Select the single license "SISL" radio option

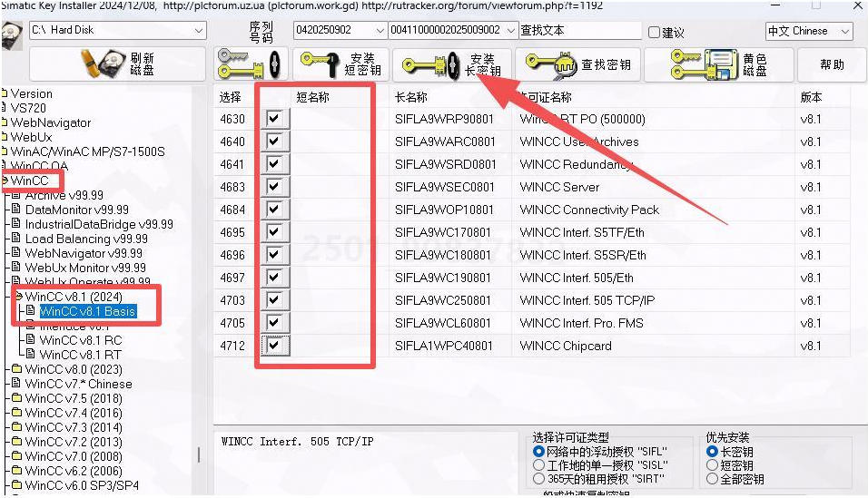538,464
